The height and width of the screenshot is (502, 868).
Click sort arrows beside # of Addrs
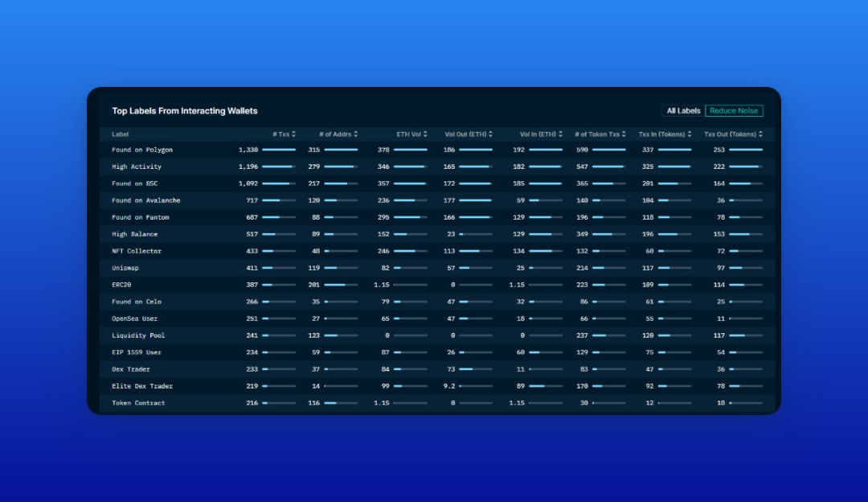pos(355,134)
